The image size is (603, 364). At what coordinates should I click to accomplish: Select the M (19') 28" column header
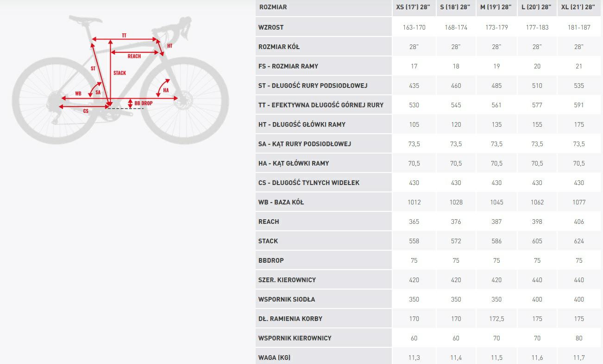pos(496,7)
